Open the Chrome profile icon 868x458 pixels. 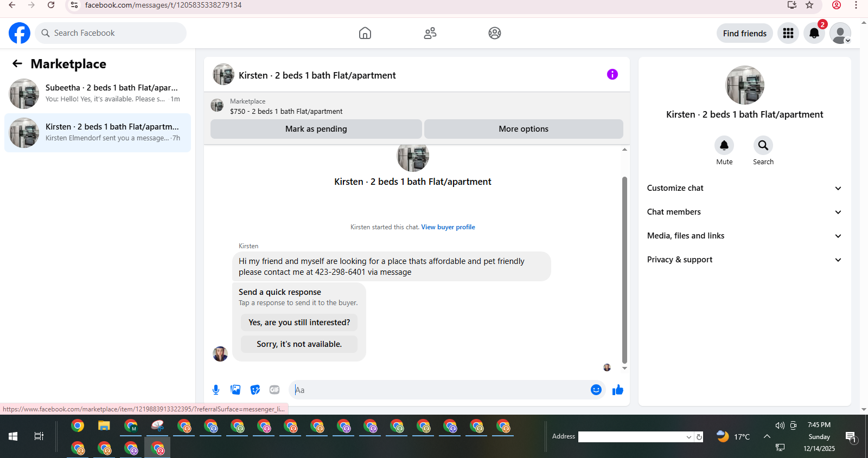click(837, 5)
